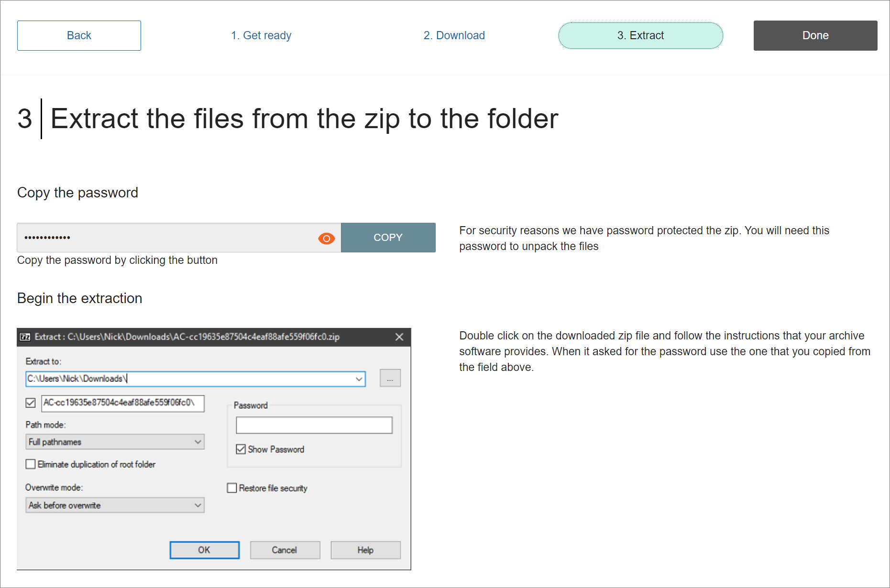Screen dimensions: 890x588
Task: Click the browse '...' button next to Extract to
Action: point(390,378)
